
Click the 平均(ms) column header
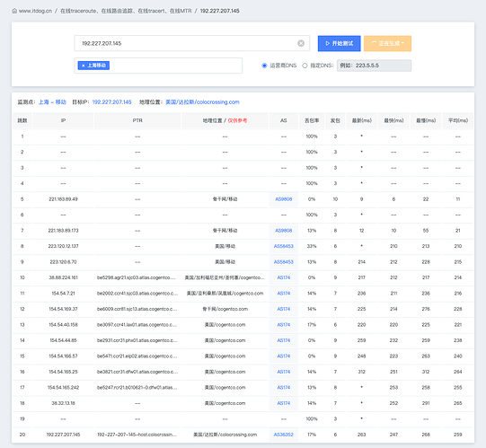click(x=458, y=120)
